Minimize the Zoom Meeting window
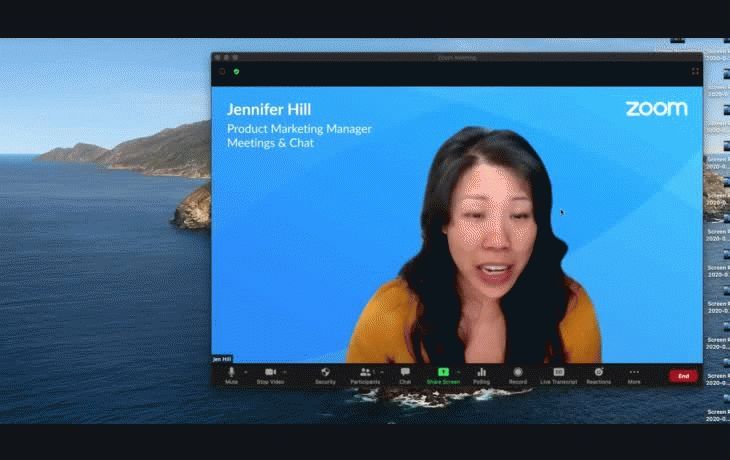The height and width of the screenshot is (460, 730). 226,58
